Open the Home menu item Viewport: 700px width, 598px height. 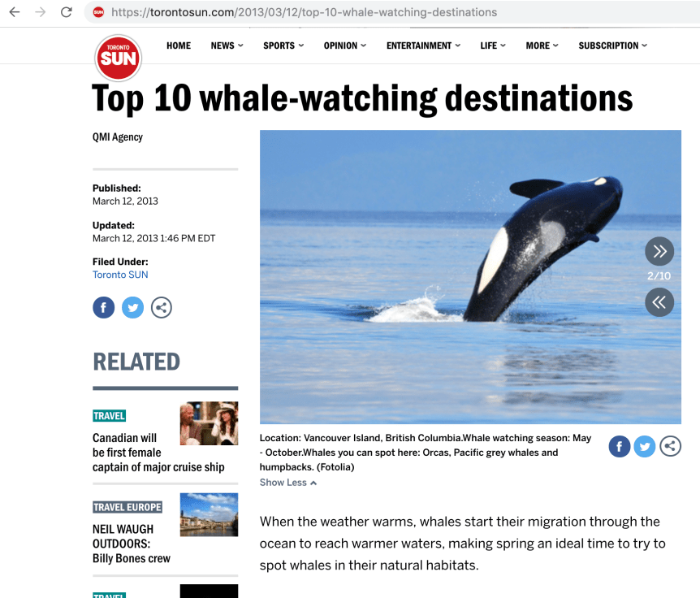[x=179, y=45]
